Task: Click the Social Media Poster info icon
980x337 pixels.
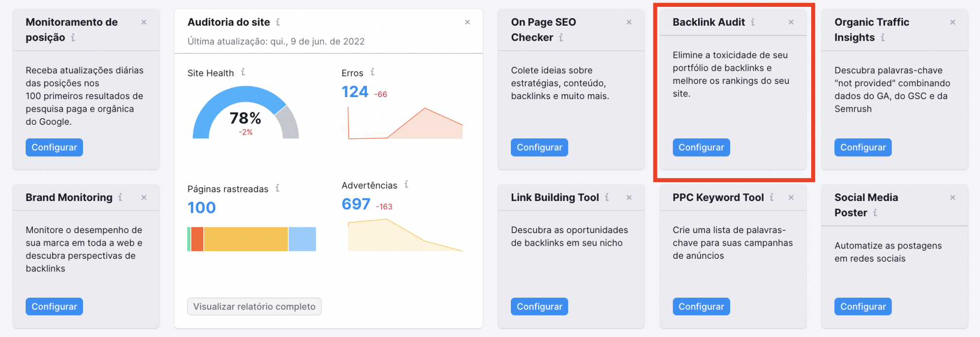Action: click(876, 213)
